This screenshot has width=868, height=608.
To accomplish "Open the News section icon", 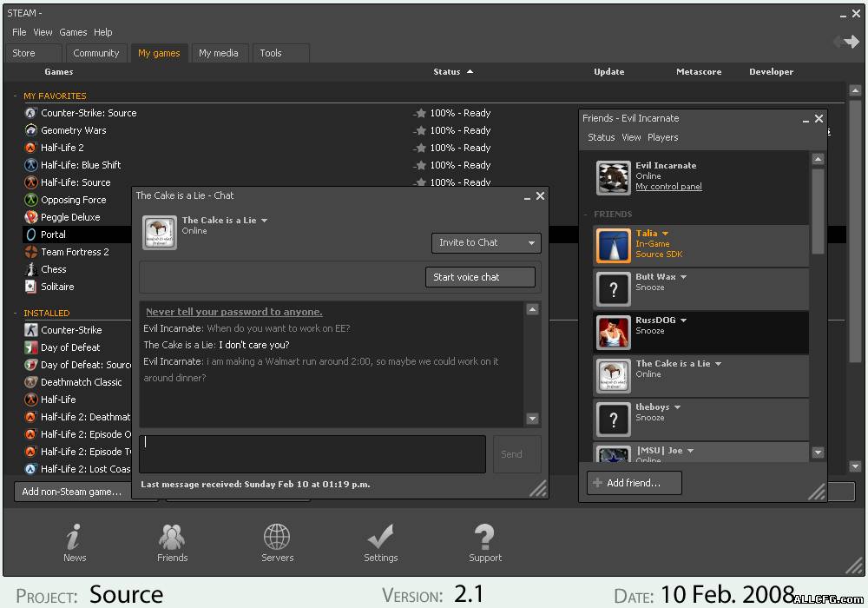I will (x=74, y=536).
